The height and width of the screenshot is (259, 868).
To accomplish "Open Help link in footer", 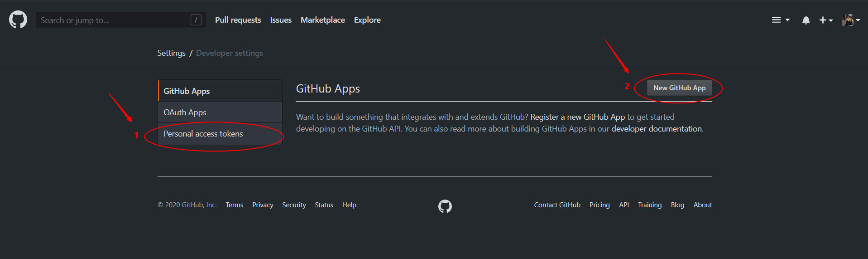I will (x=349, y=205).
